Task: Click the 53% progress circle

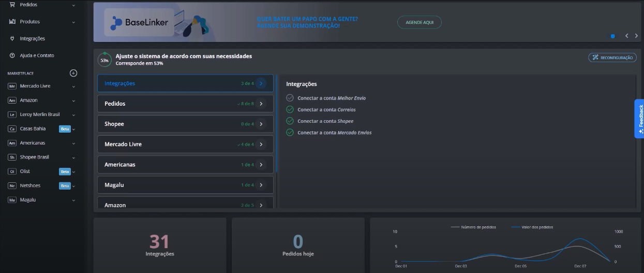Action: click(104, 60)
